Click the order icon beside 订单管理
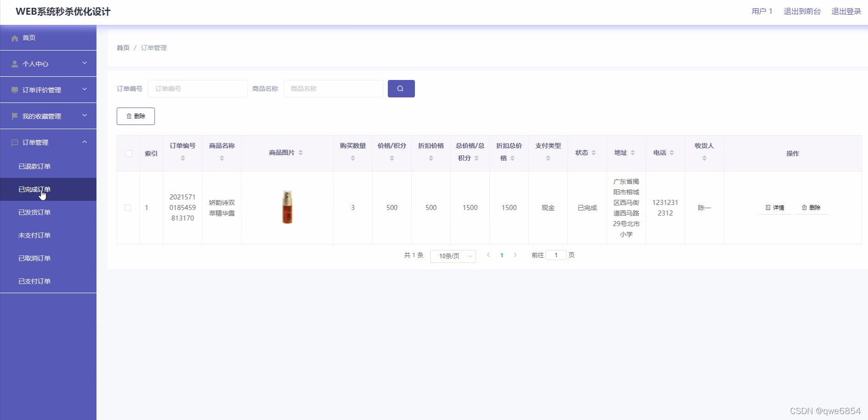 pos(14,142)
